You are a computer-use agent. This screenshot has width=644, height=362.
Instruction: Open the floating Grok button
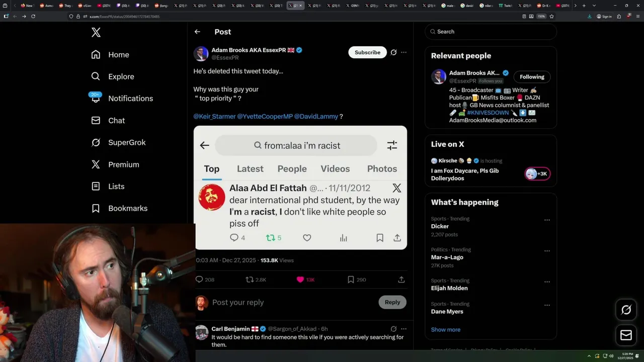626,310
